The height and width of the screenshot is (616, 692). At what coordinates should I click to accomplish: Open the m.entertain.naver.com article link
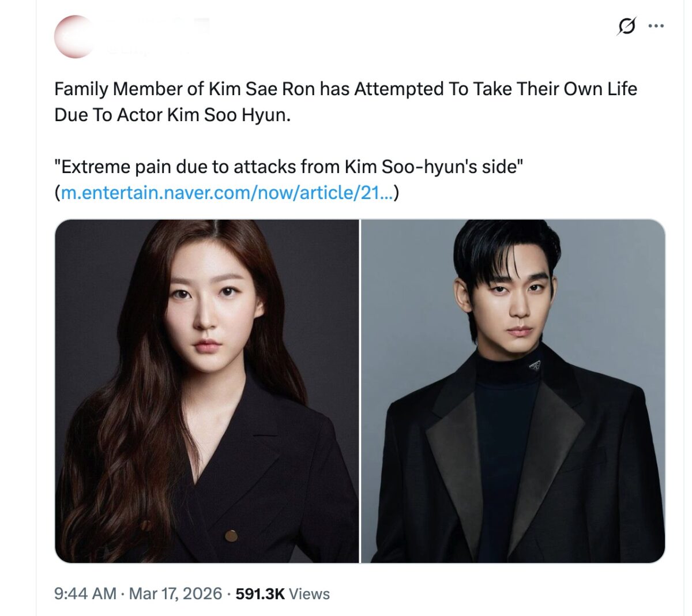[x=227, y=192]
